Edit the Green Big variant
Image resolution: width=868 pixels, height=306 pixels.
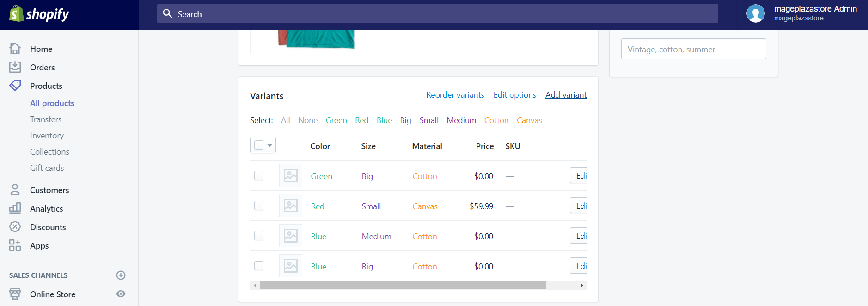click(579, 175)
